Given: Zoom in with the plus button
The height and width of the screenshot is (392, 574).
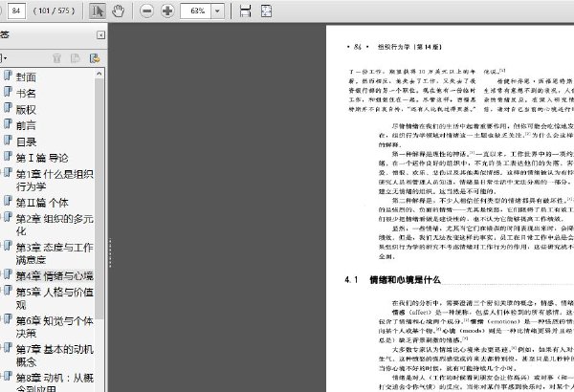Looking at the screenshot, I should tap(167, 11).
